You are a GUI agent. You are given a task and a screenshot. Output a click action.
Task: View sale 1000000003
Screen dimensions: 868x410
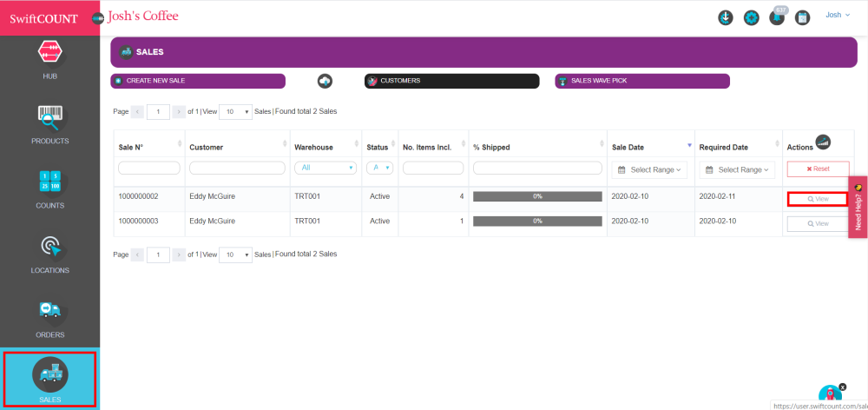819,224
